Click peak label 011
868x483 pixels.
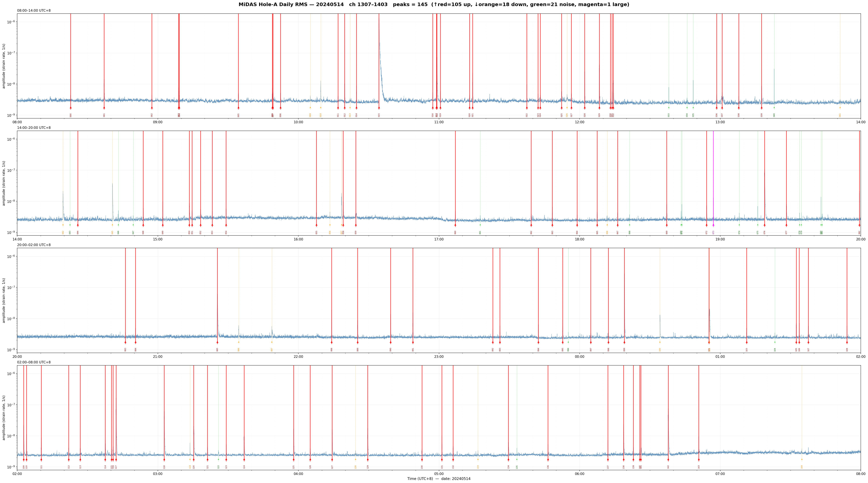point(338,115)
